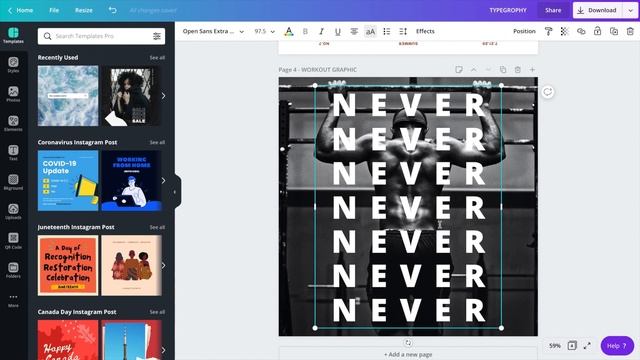Open the Background sidebar tab
Screen dimensions: 640x360
(13, 182)
